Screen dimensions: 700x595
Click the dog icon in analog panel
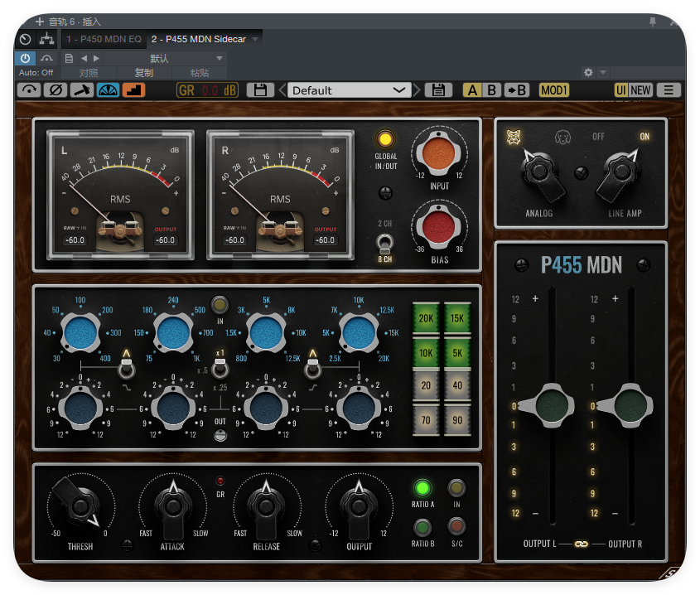[562, 137]
